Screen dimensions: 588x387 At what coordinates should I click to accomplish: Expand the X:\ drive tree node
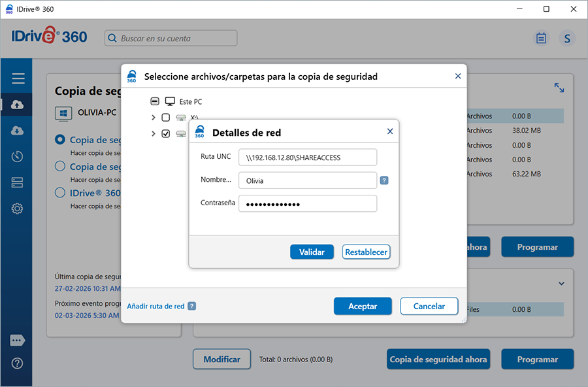pyautogui.click(x=153, y=118)
